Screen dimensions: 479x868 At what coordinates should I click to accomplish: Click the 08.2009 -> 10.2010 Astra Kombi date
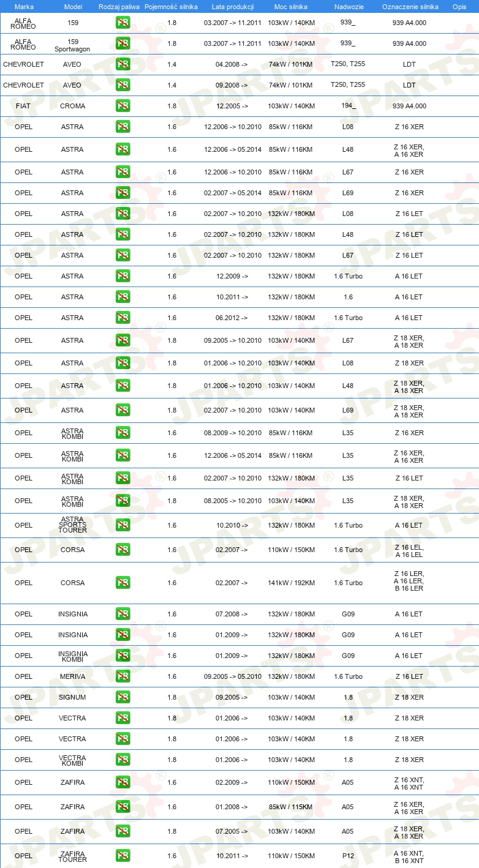click(233, 433)
